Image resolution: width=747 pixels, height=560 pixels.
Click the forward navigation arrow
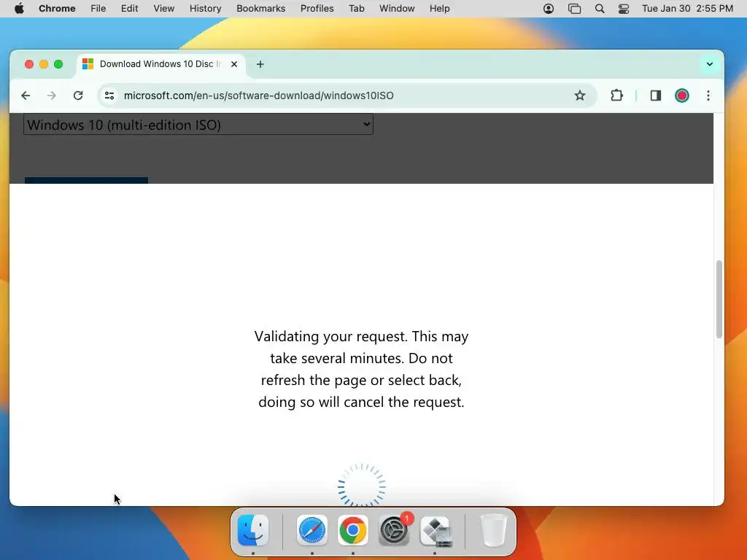click(x=52, y=96)
